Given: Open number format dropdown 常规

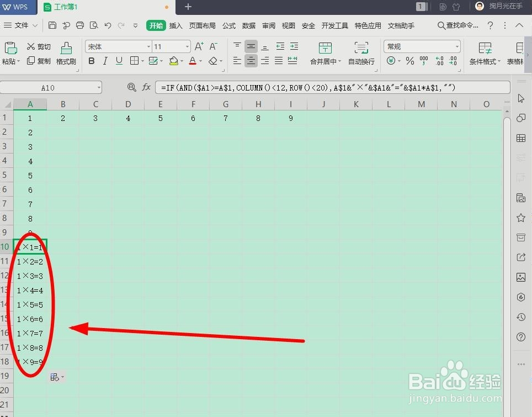Looking at the screenshot, I should tap(457, 46).
